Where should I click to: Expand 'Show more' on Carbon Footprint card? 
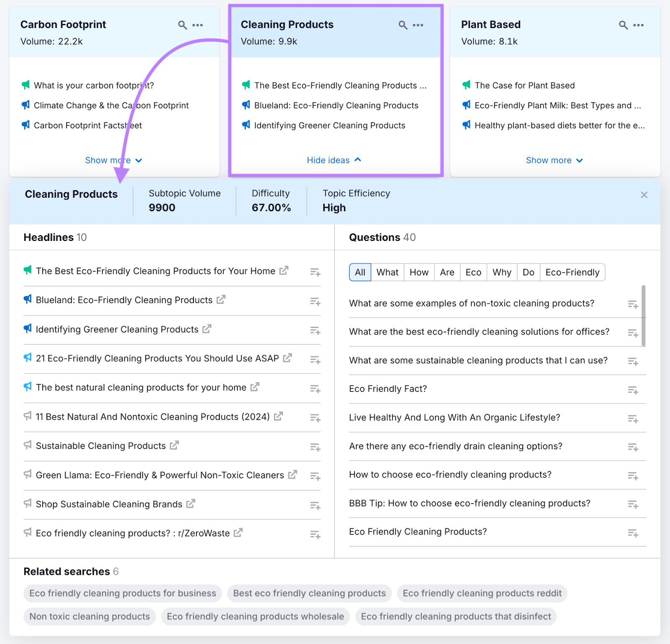click(x=113, y=160)
